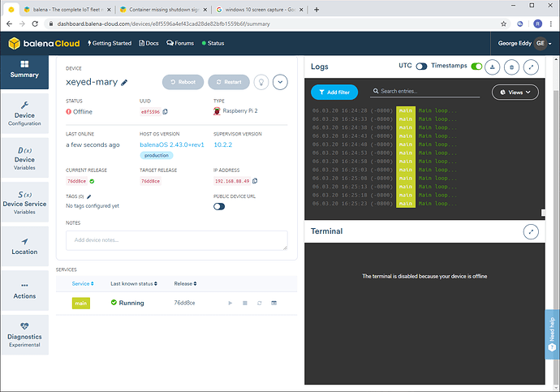Stop the main service
This screenshot has height=392, width=560.
[x=245, y=303]
